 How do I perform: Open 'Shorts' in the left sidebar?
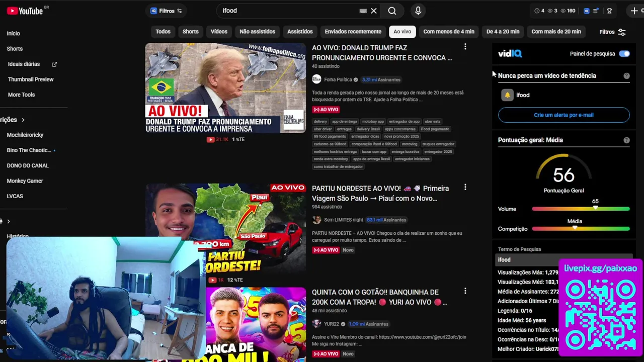coord(15,49)
